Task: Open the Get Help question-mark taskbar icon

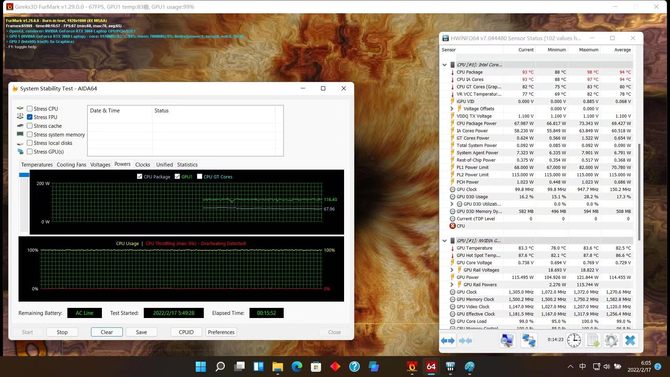Action: click(x=354, y=366)
